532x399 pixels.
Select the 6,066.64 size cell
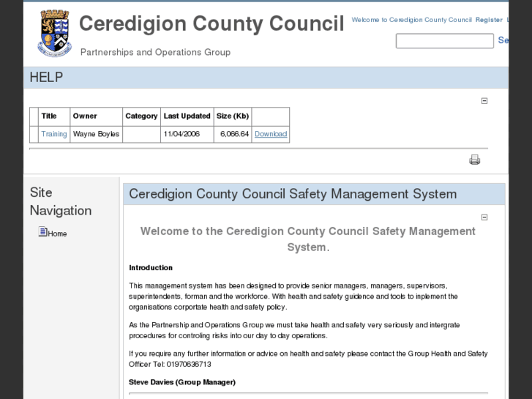[233, 134]
